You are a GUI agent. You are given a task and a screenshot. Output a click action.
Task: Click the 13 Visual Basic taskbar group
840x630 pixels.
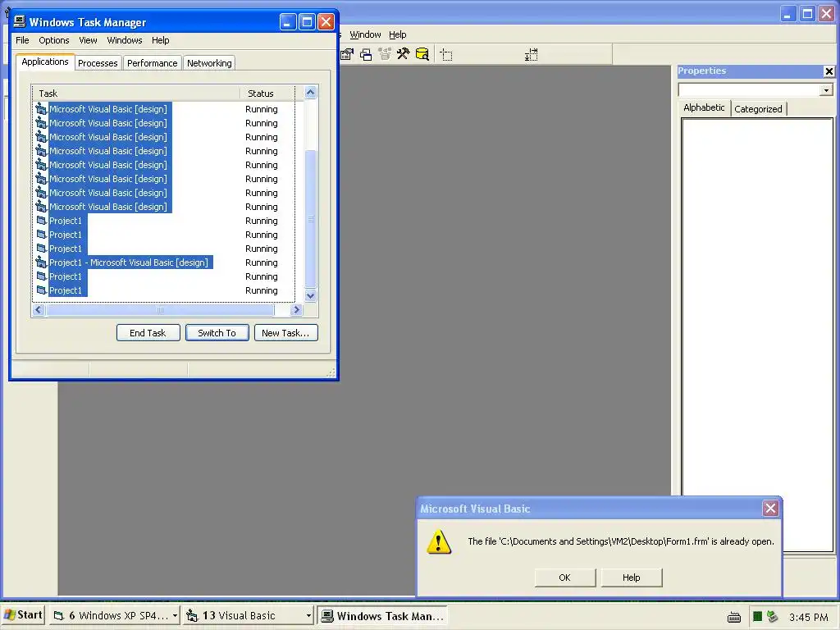pos(248,615)
